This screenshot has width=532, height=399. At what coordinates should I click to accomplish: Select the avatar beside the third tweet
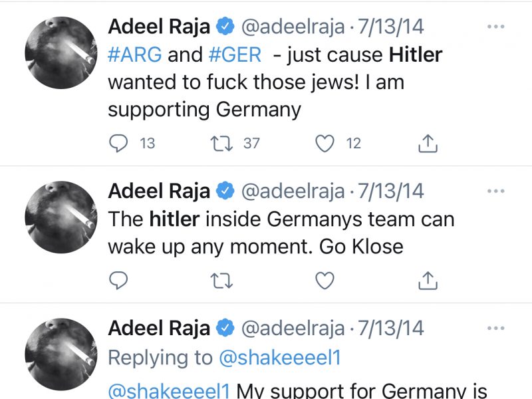pos(61,354)
